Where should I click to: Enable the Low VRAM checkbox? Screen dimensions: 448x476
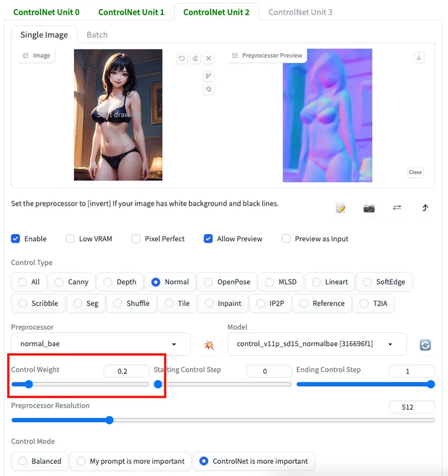click(x=70, y=239)
